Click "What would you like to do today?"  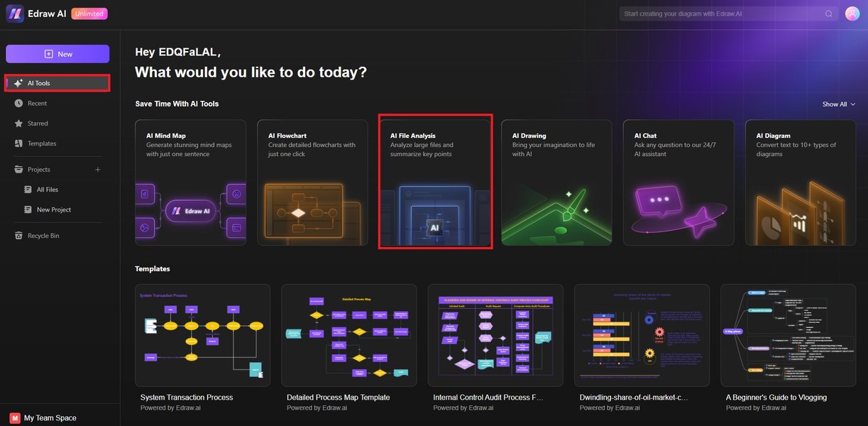(251, 72)
